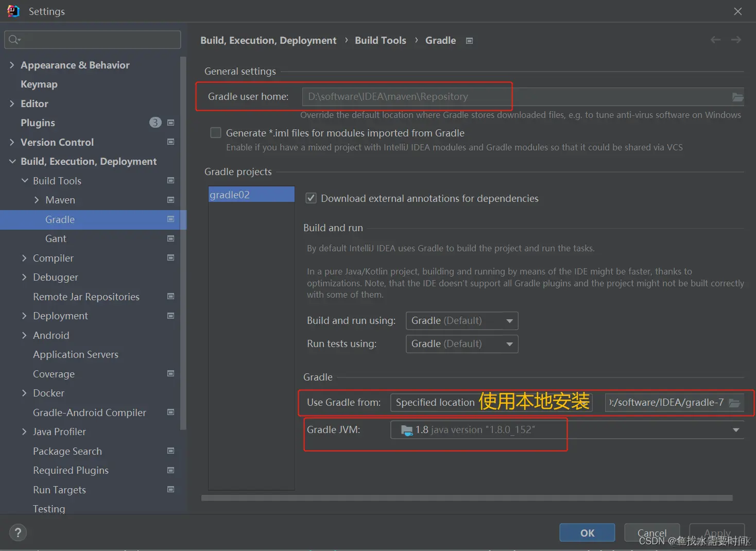This screenshot has height=551, width=756.
Task: Click the project icon on Deployment row
Action: [171, 316]
